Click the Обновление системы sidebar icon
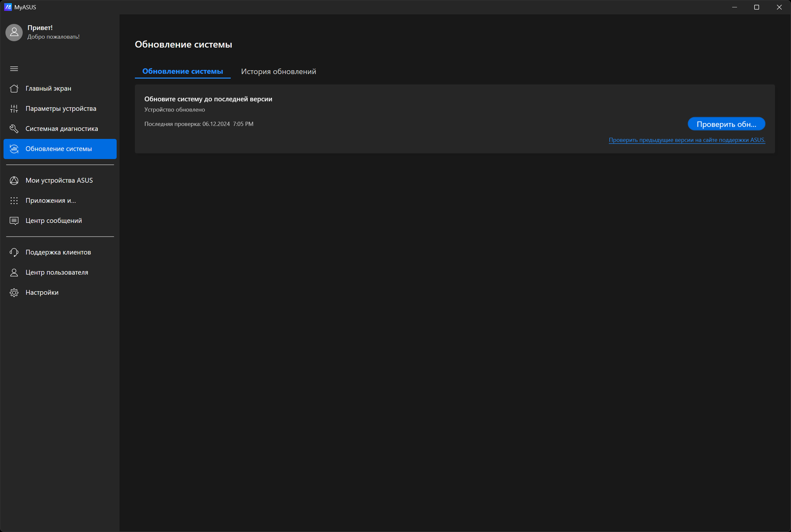Screen dimensions: 791x532 [x=14, y=148]
